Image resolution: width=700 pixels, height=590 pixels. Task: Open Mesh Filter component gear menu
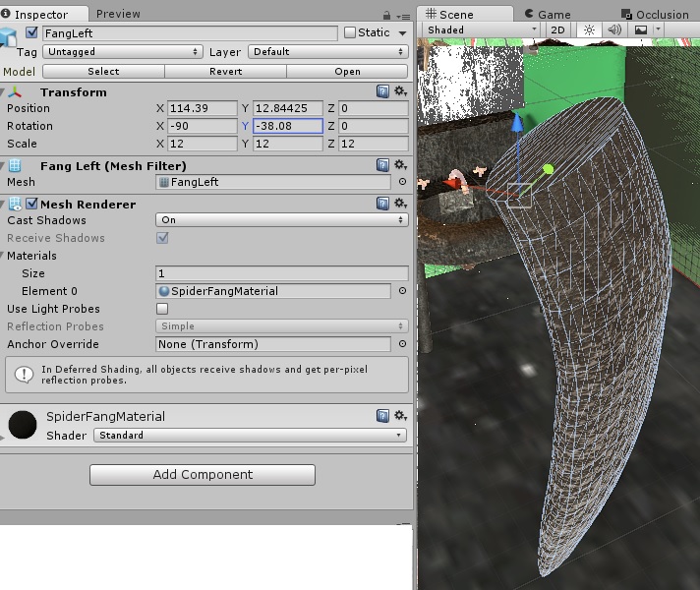click(x=400, y=165)
